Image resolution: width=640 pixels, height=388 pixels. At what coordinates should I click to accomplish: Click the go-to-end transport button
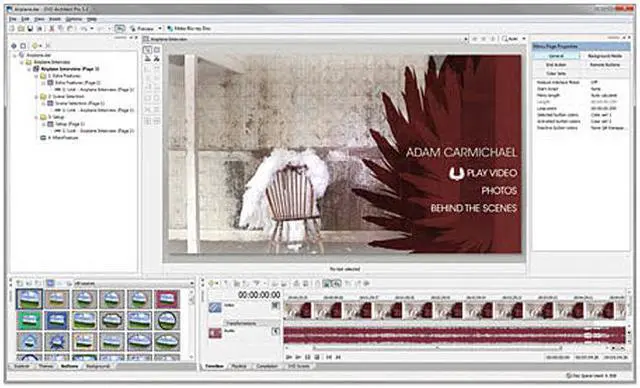(338, 357)
